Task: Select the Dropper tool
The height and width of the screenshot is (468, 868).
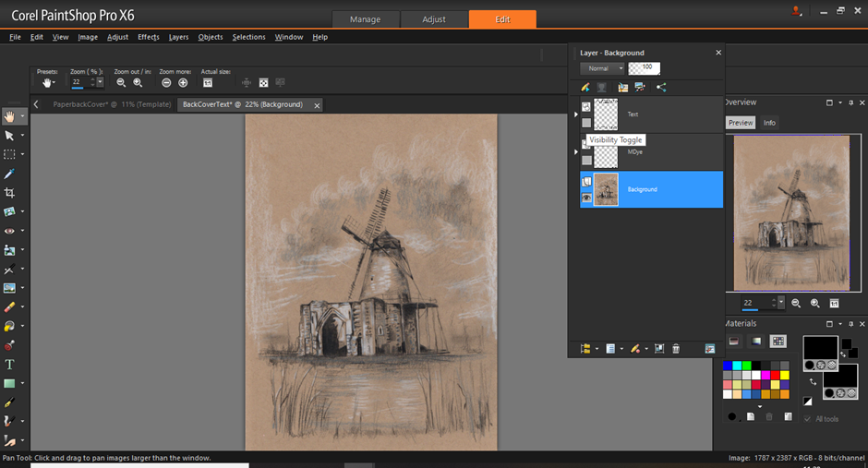Action: coord(9,174)
